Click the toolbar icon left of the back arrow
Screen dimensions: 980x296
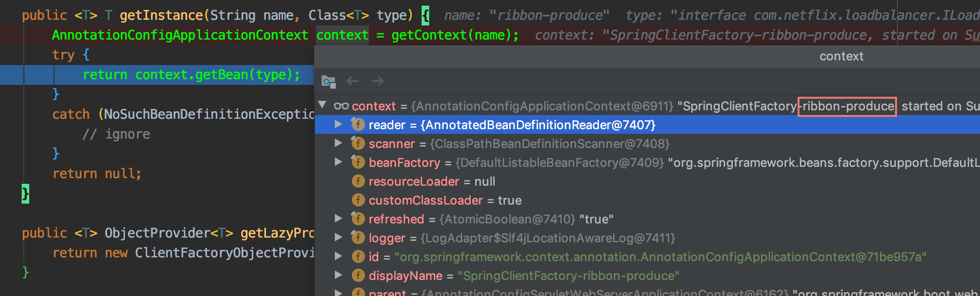point(328,82)
